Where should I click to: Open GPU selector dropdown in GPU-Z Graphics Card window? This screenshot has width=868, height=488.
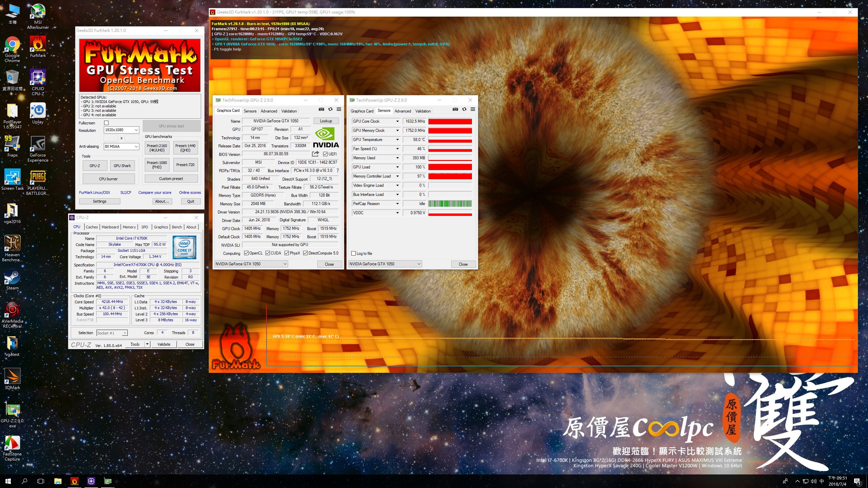(x=251, y=264)
